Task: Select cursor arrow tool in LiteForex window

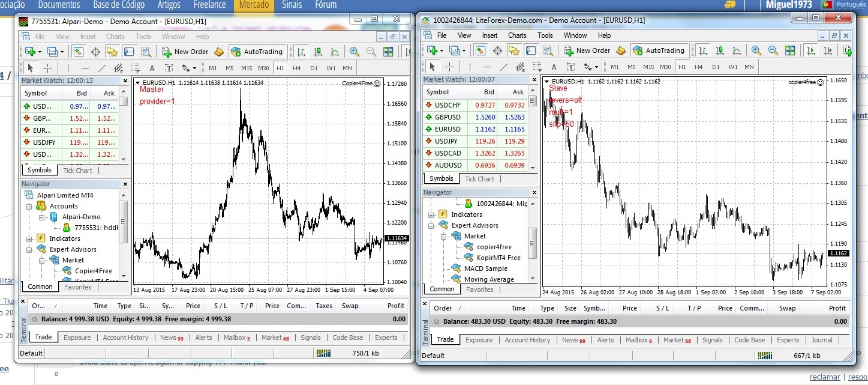Action: (x=432, y=67)
